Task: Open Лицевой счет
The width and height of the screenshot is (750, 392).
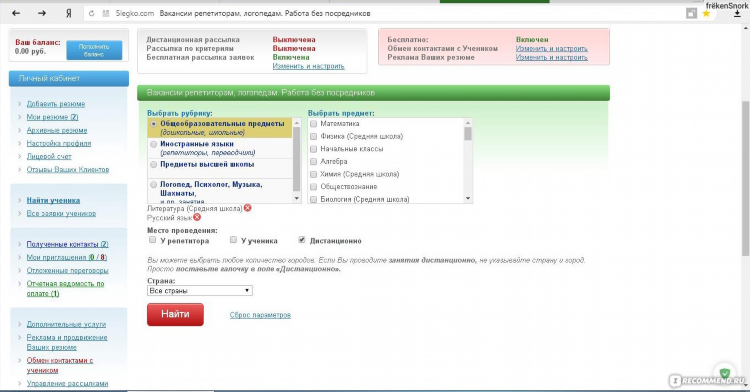Action: point(49,156)
